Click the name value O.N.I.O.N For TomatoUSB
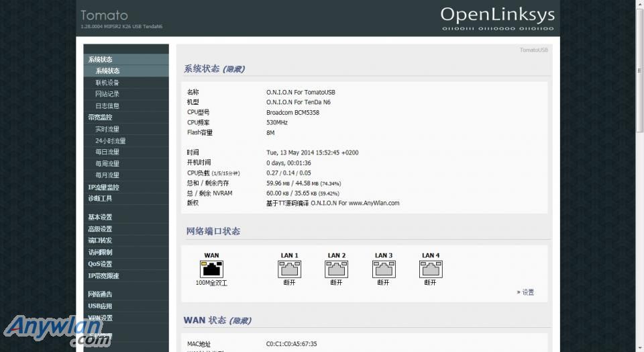The width and height of the screenshot is (644, 352). (301, 93)
